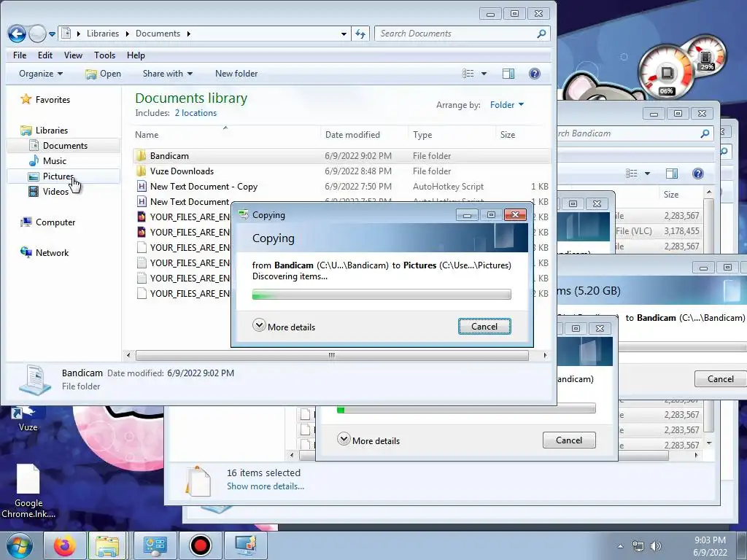Open the File menu
Viewport: 747px width, 560px height.
pos(20,55)
